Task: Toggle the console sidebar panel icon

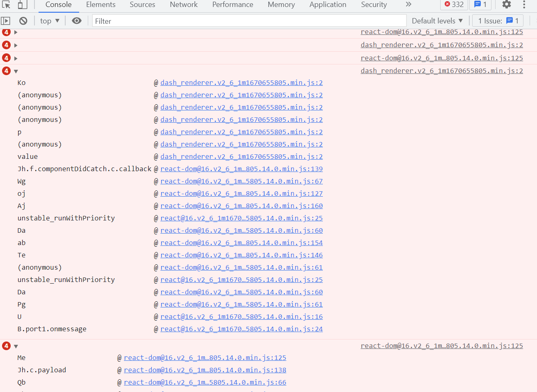Action: (x=6, y=21)
